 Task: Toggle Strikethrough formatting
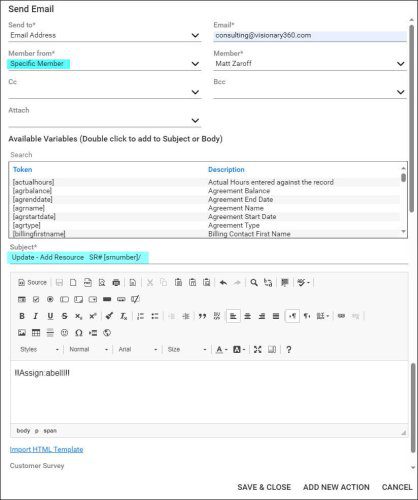click(64, 316)
